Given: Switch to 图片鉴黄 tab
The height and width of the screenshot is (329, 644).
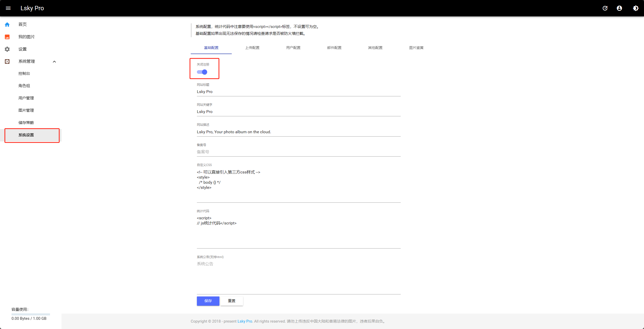Looking at the screenshot, I should 416,48.
